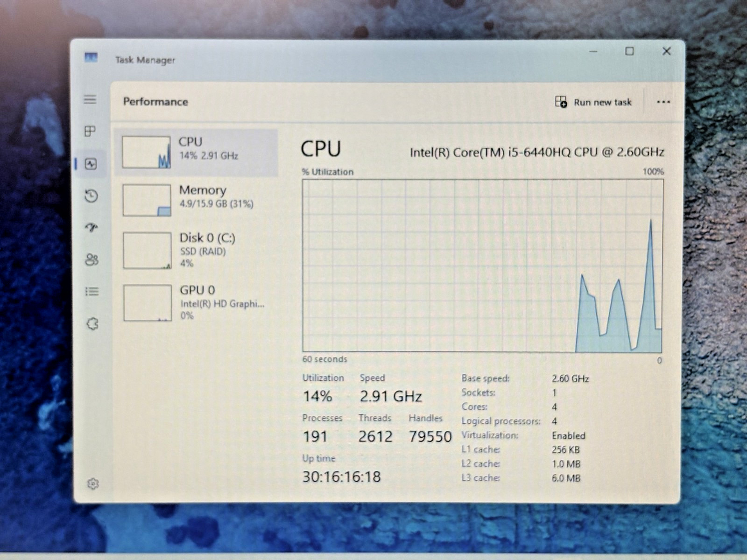The width and height of the screenshot is (747, 560).
Task: Minimize the Task Manager window
Action: 593,51
